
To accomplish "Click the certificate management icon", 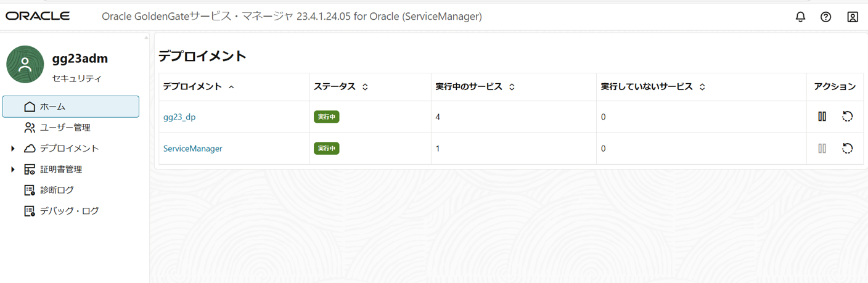I will click(30, 170).
